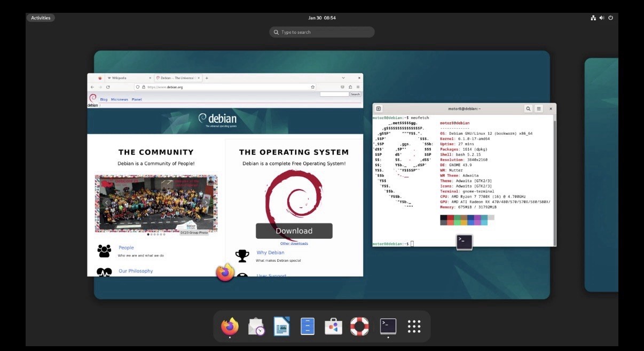Image resolution: width=644 pixels, height=351 pixels.
Task: Open search in the terminal header bar
Action: tap(528, 108)
